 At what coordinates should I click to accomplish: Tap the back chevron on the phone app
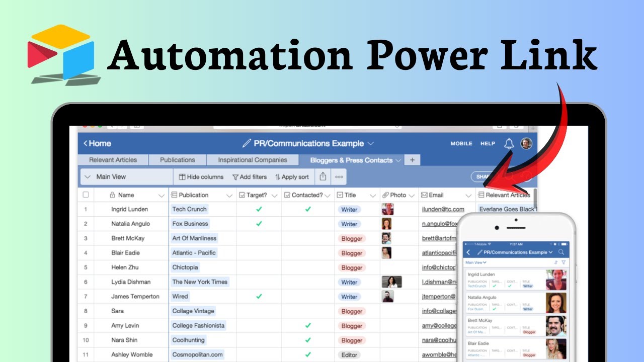click(x=468, y=252)
